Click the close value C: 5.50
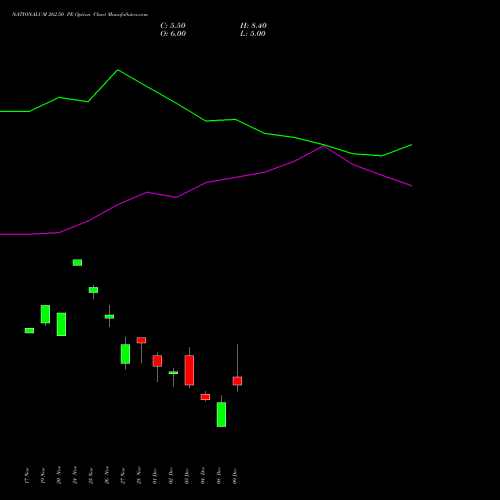Image resolution: width=500 pixels, height=500 pixels. (x=173, y=26)
